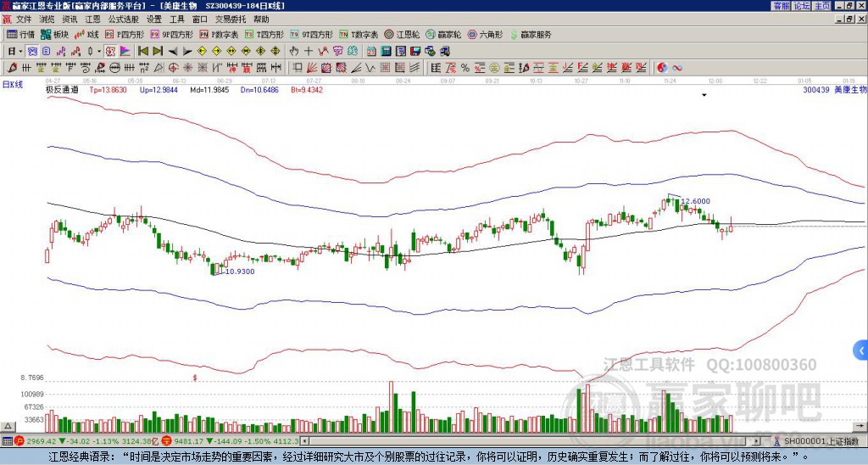Click the first yellow diamond left-arrow icon
This screenshot has height=465, width=868.
(202, 51)
